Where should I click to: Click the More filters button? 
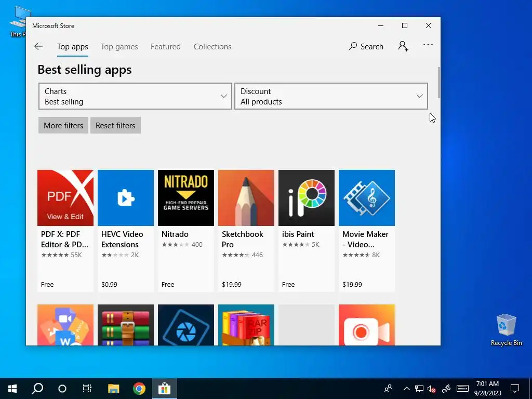[x=63, y=126]
